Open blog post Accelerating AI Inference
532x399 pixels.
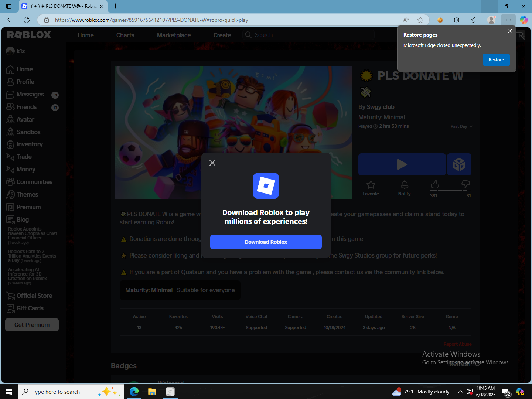[27, 276]
